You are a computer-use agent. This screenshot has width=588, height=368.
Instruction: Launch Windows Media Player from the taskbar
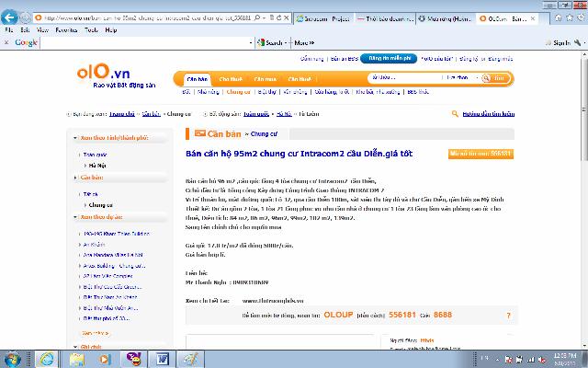(x=102, y=357)
